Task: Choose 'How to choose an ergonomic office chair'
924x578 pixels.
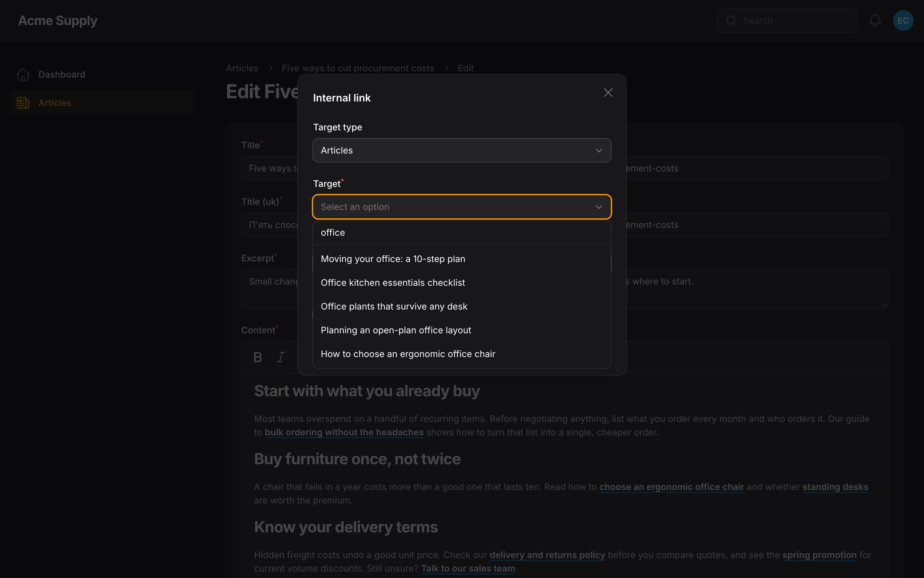Action: tap(462, 354)
